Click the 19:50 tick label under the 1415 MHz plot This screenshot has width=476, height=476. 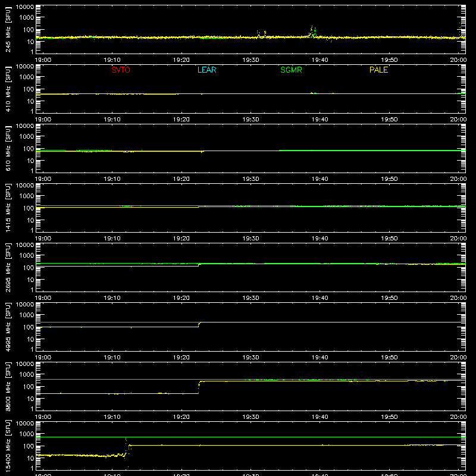click(389, 239)
